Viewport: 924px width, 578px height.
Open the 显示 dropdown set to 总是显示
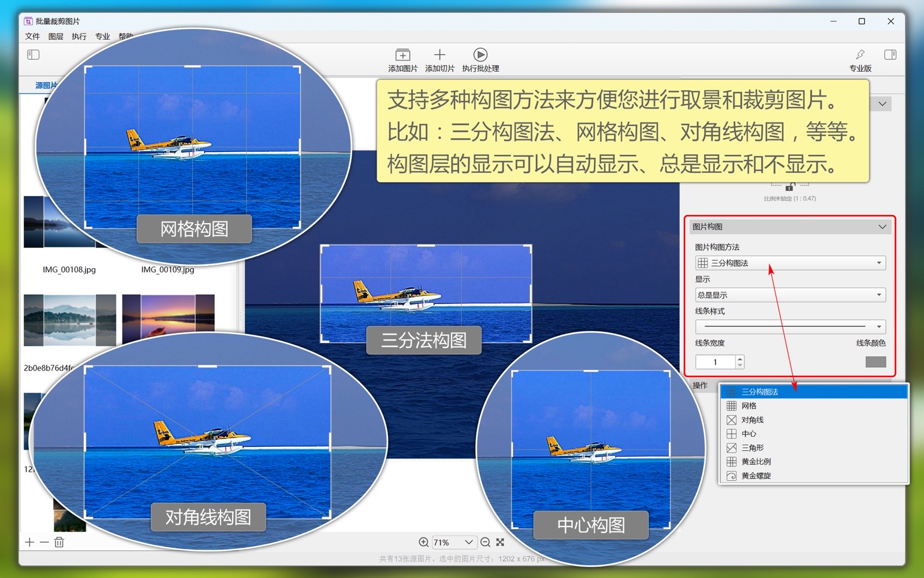[x=789, y=295]
